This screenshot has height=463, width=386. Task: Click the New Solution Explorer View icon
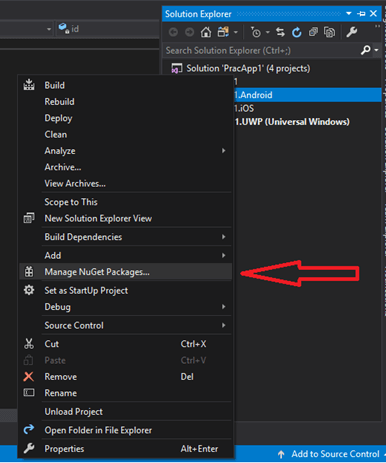click(29, 218)
